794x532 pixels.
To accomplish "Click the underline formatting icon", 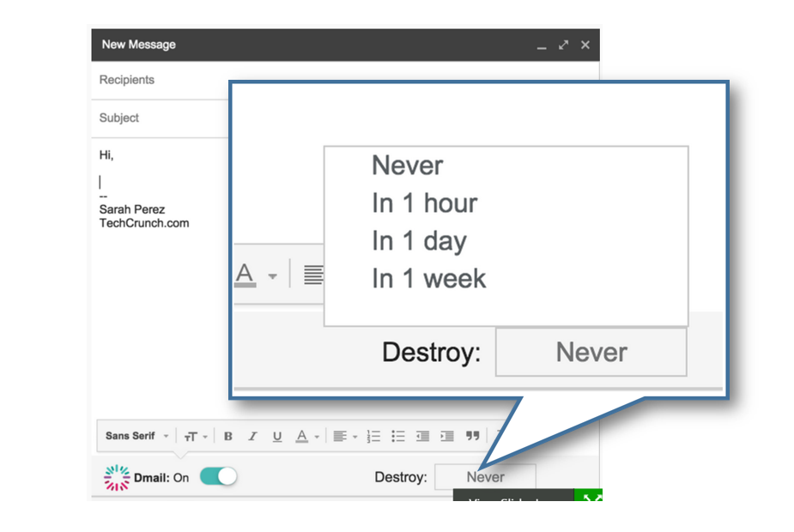I will point(276,437).
